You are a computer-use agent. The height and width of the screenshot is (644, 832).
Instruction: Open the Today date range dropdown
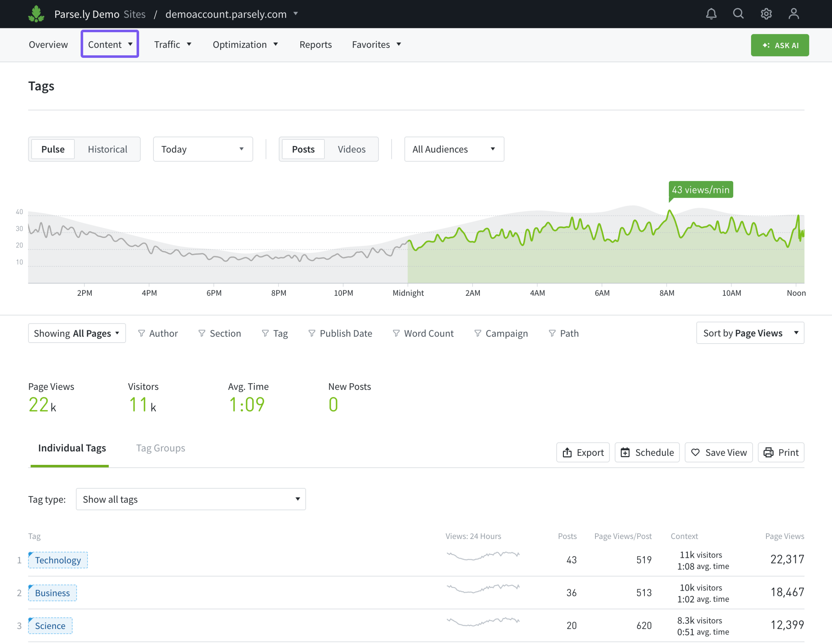[x=203, y=149]
